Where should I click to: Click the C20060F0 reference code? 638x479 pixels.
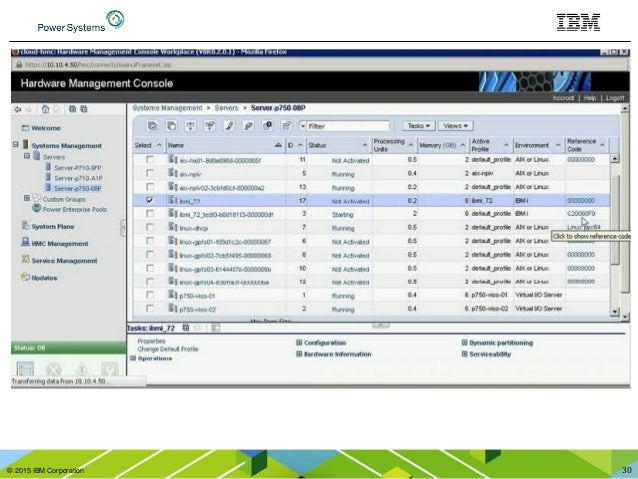(581, 213)
